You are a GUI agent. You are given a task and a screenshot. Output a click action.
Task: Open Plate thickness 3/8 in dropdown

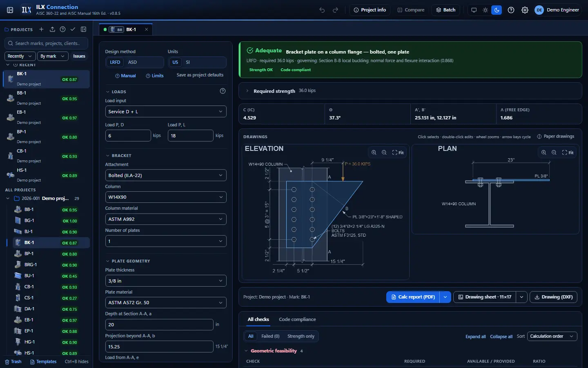pos(166,281)
